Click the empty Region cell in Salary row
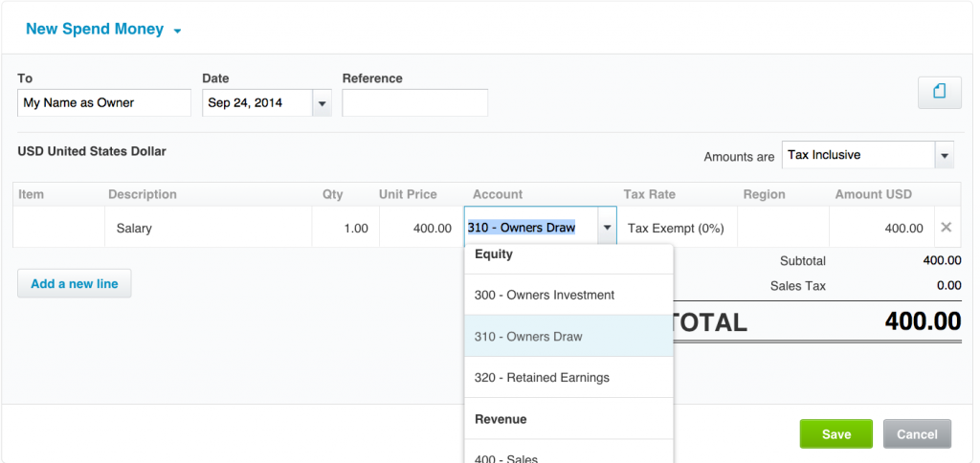Viewport: 980px width, 463px height. coord(783,228)
